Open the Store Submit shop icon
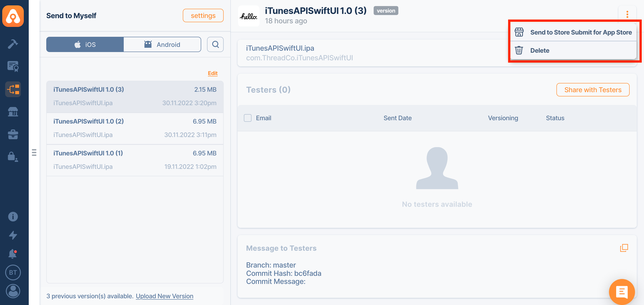644x305 pixels. (x=13, y=112)
